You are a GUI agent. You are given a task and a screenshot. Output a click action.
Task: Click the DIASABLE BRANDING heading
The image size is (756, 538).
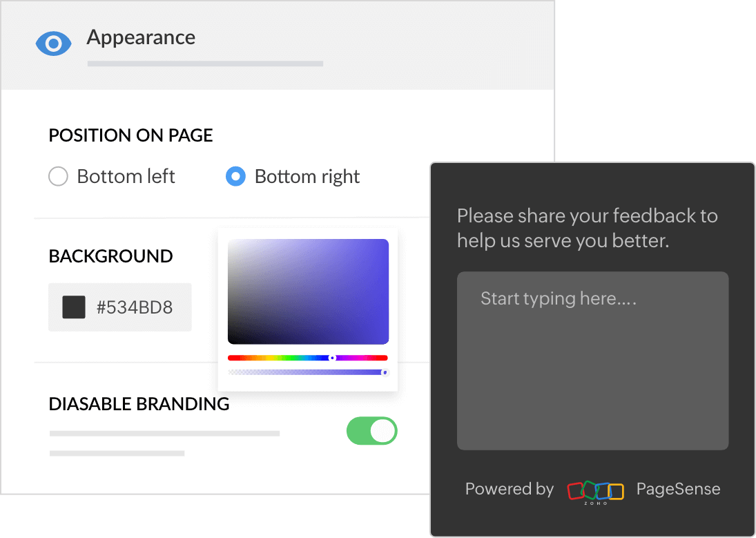coord(139,404)
